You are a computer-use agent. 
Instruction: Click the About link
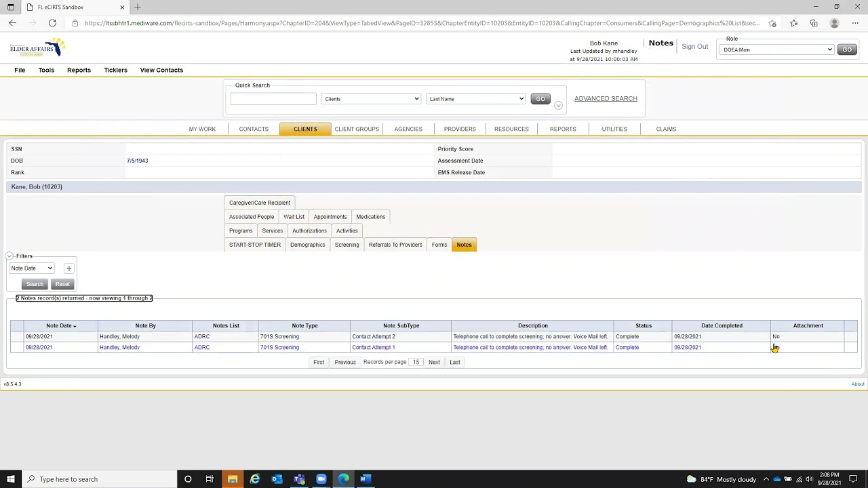(858, 384)
